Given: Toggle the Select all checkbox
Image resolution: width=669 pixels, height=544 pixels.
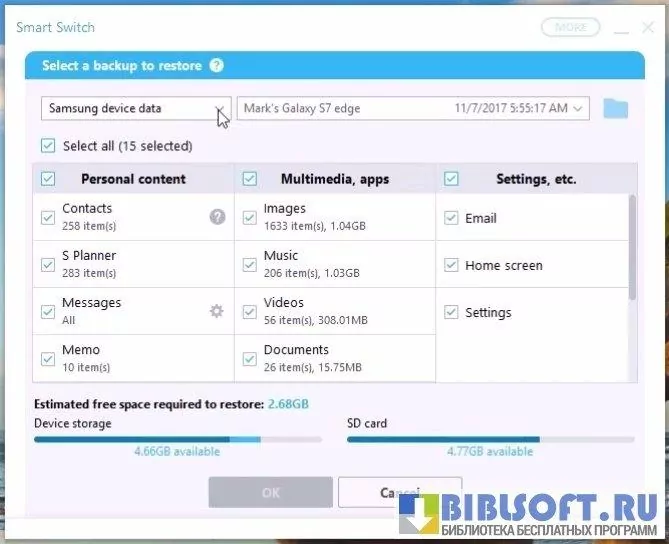Looking at the screenshot, I should pyautogui.click(x=48, y=146).
